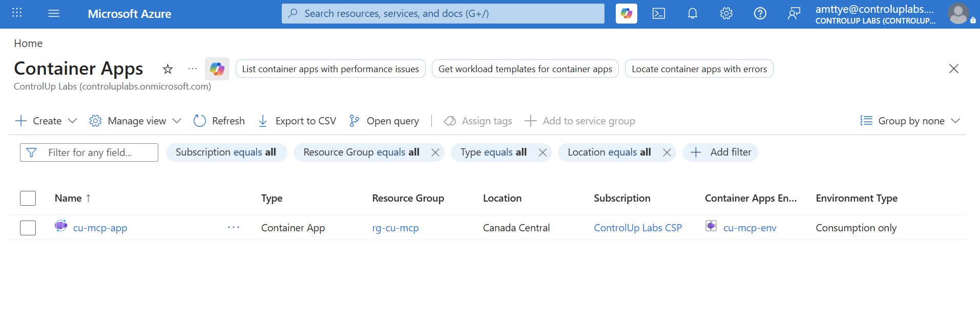Sort by the Type column header
This screenshot has width=980, height=329.
(272, 198)
